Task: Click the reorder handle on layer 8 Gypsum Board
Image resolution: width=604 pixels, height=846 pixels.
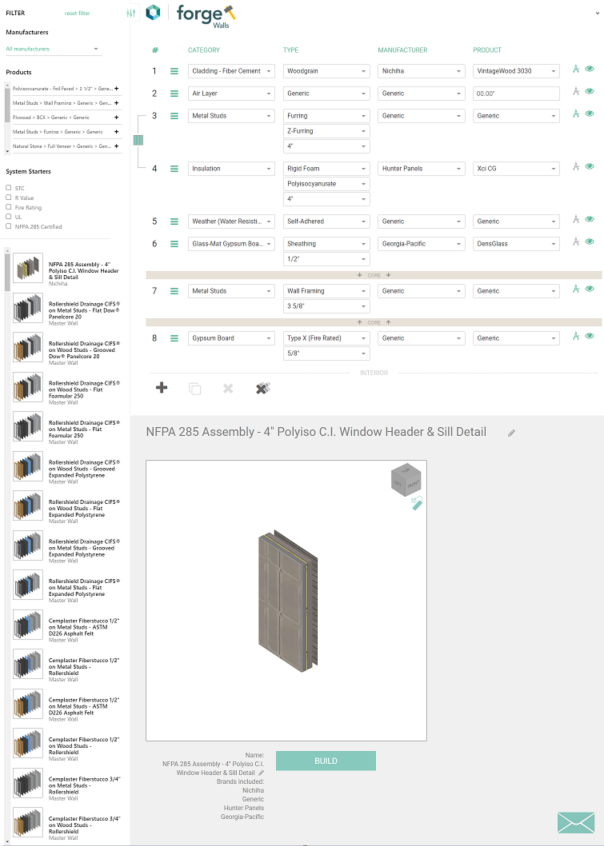Action: pyautogui.click(x=174, y=338)
